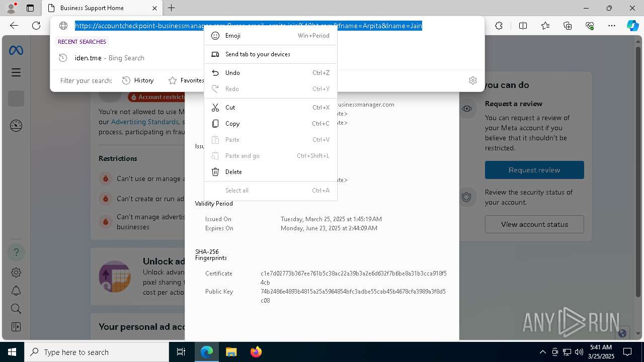Open Collections icon in toolbar
Viewport: 644px width, 362px height.
[x=568, y=26]
